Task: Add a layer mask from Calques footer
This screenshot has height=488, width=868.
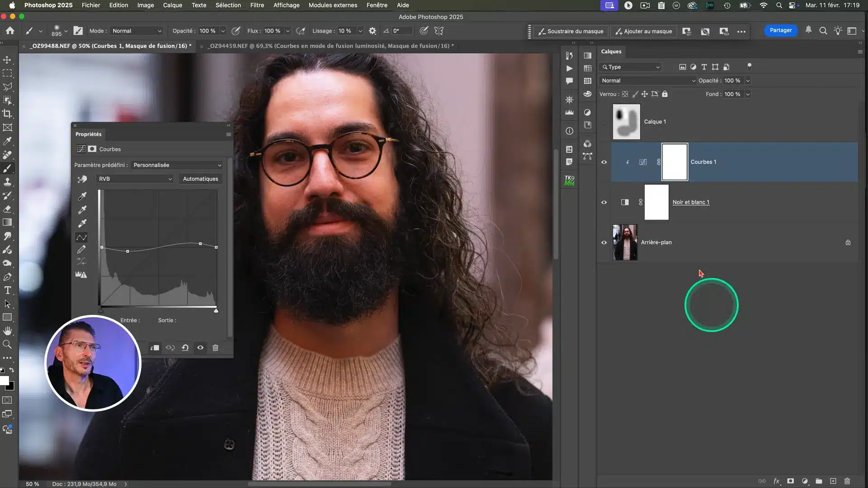Action: pos(790,481)
